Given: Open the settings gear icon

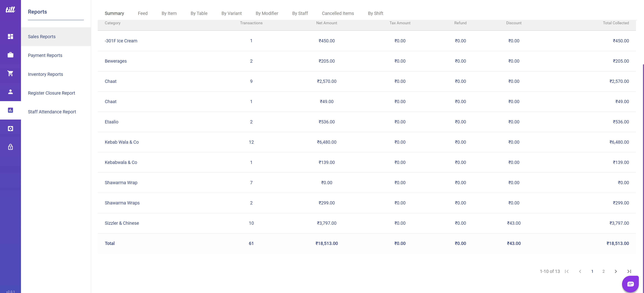Looking at the screenshot, I should (10, 129).
